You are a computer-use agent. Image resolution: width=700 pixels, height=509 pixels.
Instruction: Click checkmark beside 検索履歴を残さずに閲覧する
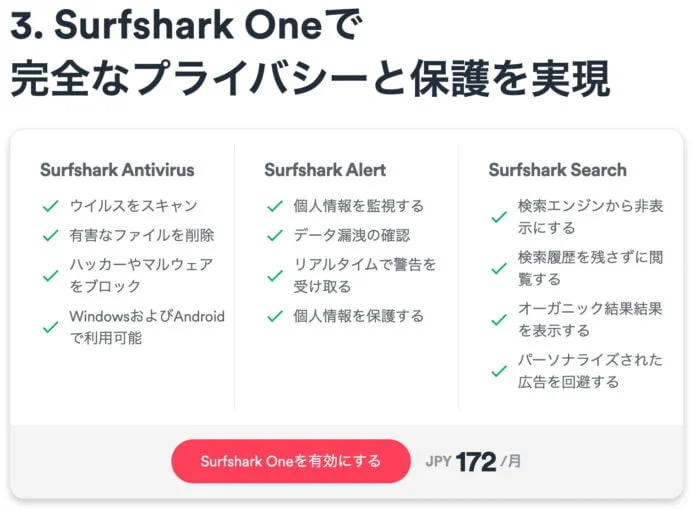coord(498,268)
